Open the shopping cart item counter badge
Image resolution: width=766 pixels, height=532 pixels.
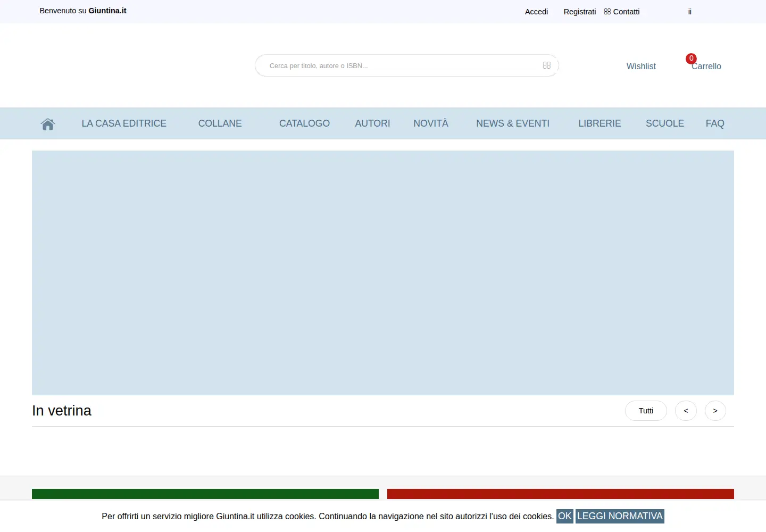pos(691,59)
